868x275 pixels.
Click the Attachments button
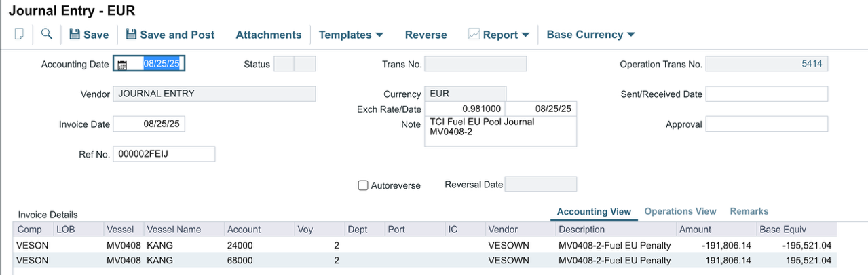[268, 35]
